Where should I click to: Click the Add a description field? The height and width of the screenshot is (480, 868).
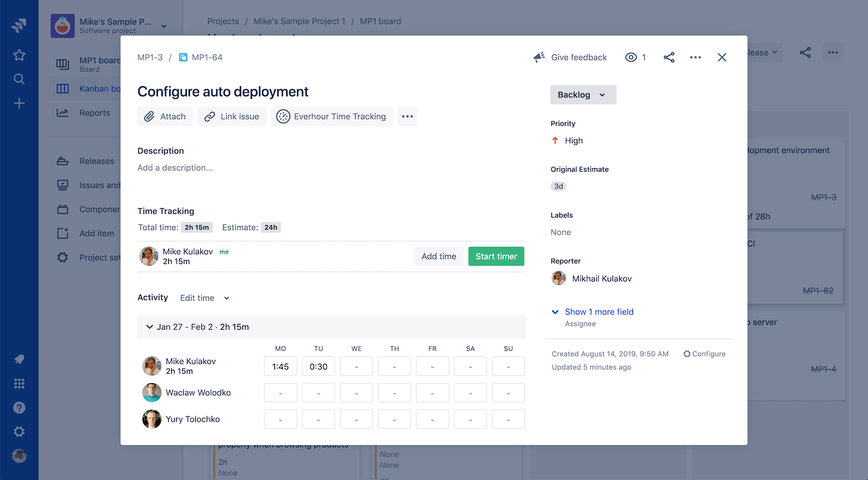point(175,168)
